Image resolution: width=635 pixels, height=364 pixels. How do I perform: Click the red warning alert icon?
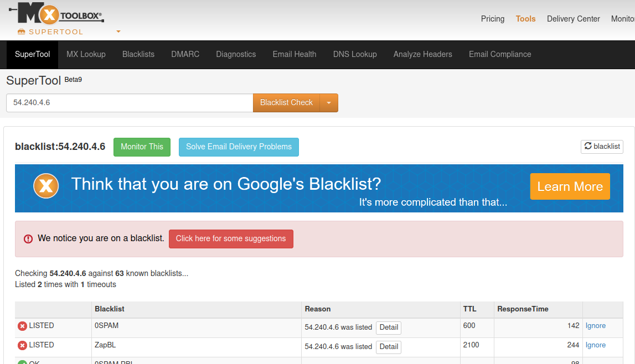pyautogui.click(x=28, y=239)
